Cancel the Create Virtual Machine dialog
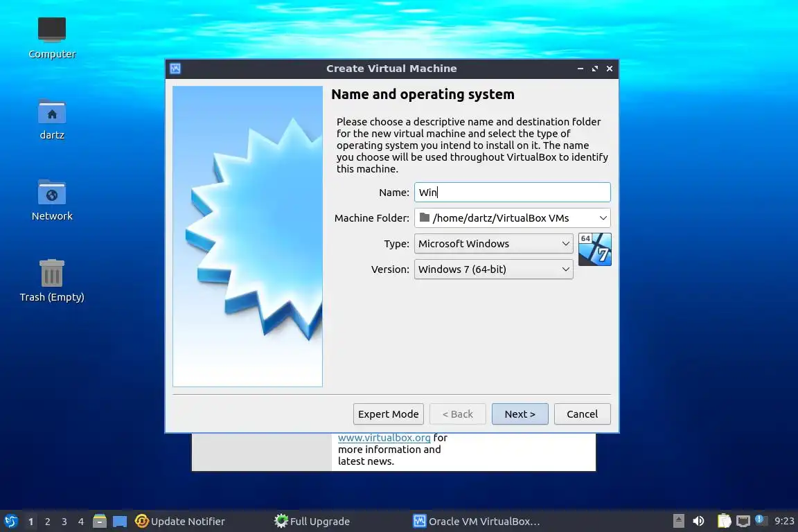 pos(582,414)
